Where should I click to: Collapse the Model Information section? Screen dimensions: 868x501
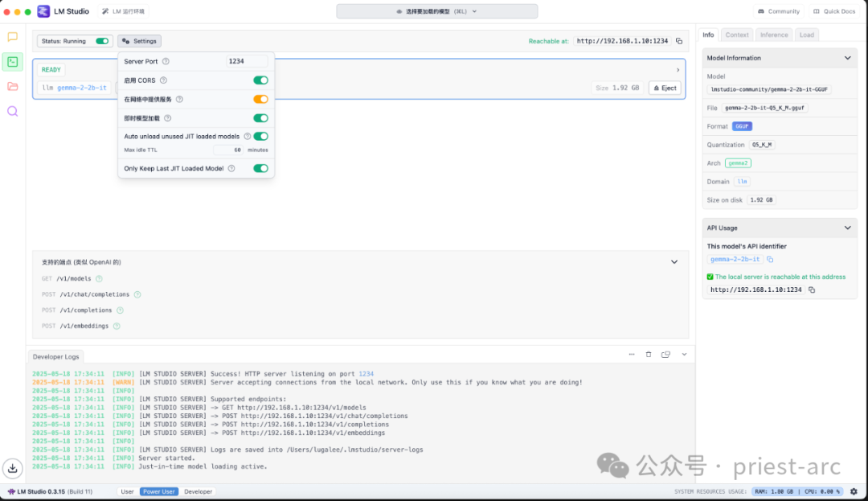point(847,58)
